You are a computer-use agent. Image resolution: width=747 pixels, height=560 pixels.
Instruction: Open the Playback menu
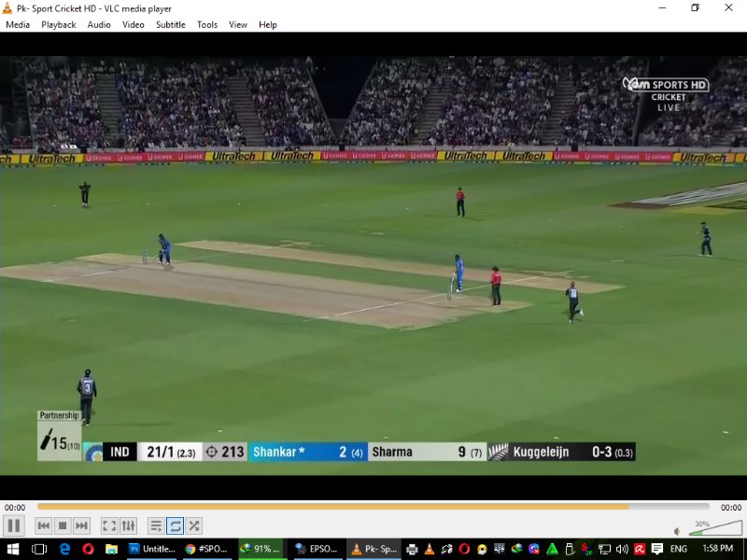[x=59, y=25]
